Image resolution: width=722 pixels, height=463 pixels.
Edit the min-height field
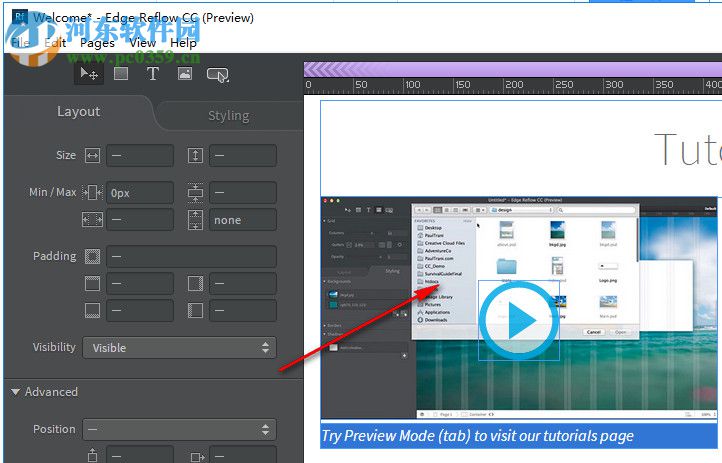243,192
